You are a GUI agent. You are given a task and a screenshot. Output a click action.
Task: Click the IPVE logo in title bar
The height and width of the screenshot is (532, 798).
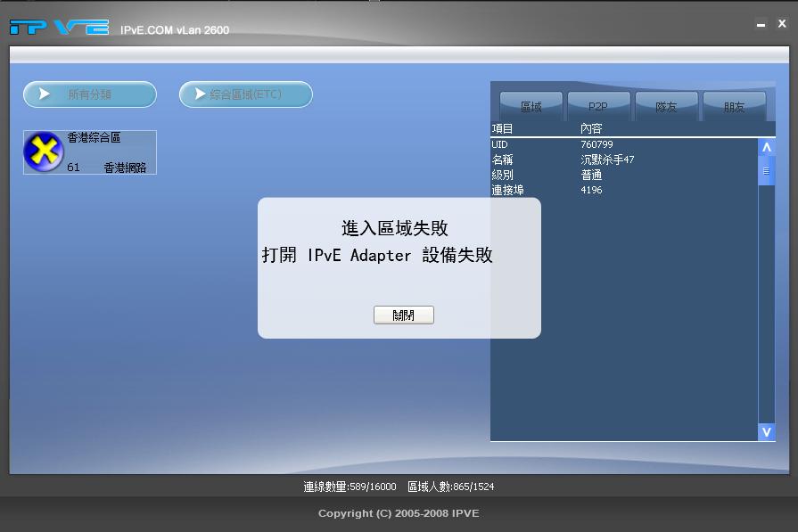pos(59,28)
